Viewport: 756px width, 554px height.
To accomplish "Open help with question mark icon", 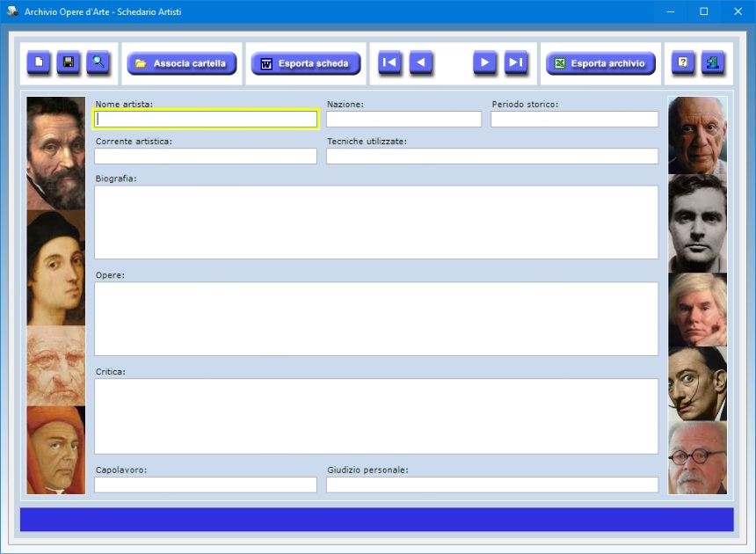I will [683, 62].
